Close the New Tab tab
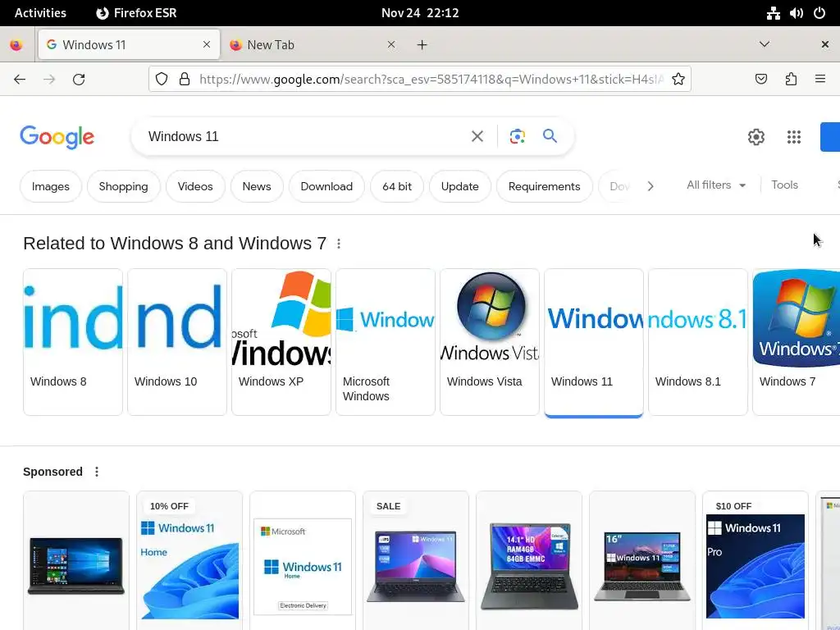Viewport: 840px width, 630px height. coord(391,44)
